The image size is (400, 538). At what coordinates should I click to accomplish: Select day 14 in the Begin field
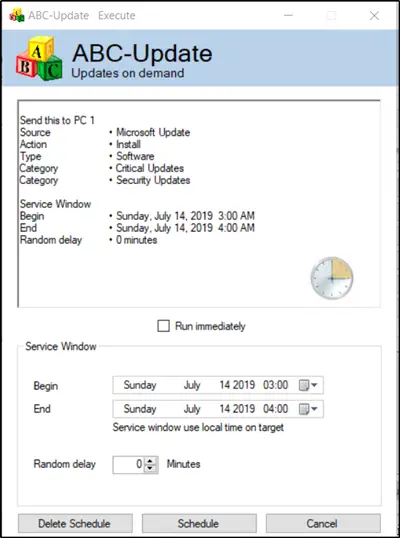click(225, 385)
